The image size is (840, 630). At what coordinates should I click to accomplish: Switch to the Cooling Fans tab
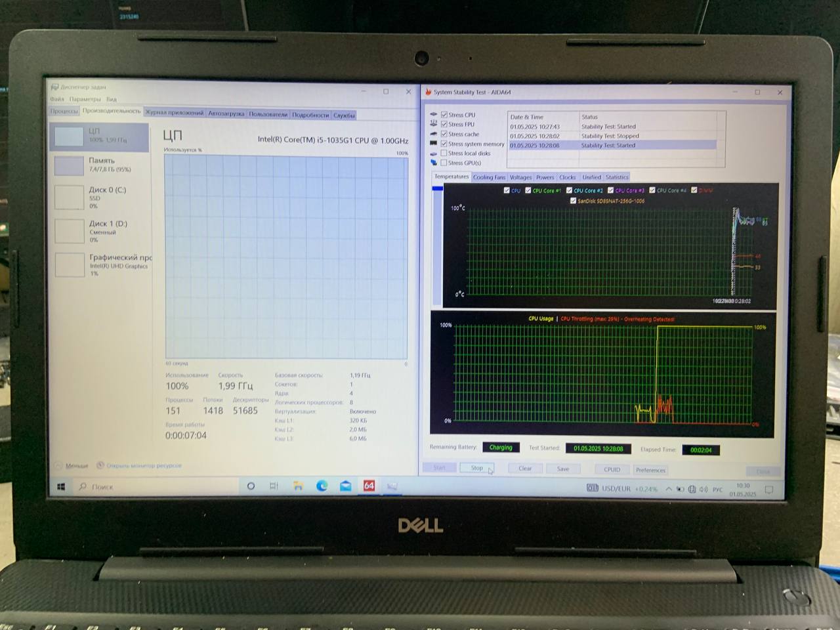point(489,177)
